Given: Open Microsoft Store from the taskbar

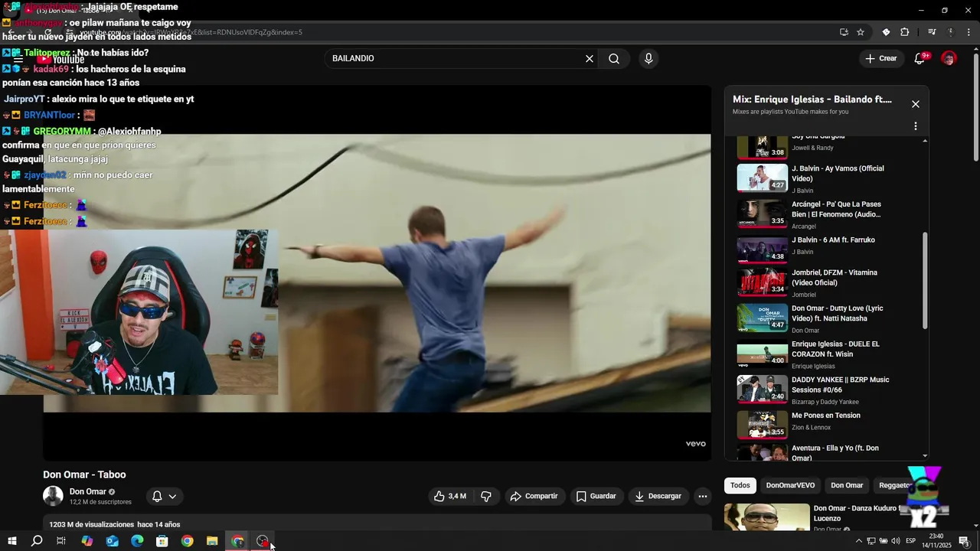Looking at the screenshot, I should pos(162,541).
